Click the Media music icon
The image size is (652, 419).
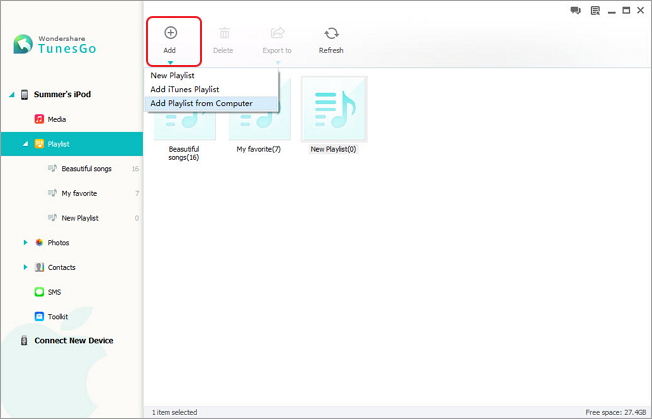pyautogui.click(x=39, y=119)
